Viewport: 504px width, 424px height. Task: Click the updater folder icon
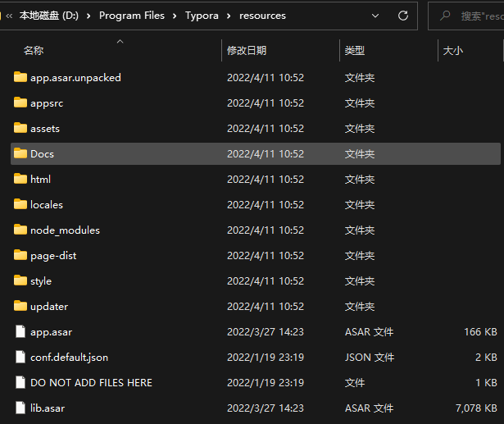coord(20,306)
